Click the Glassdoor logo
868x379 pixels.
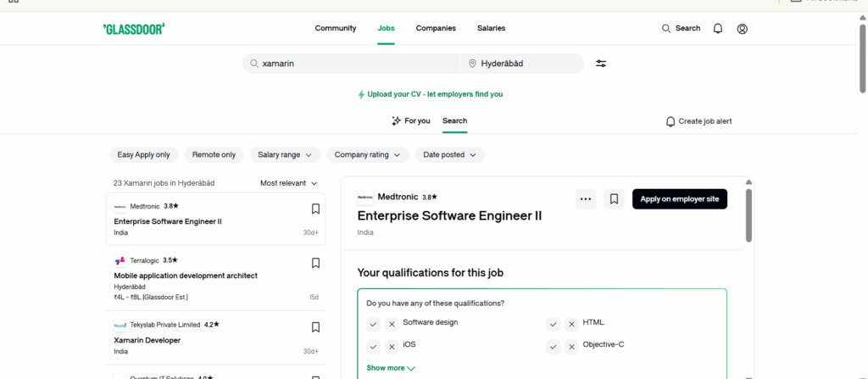(133, 29)
